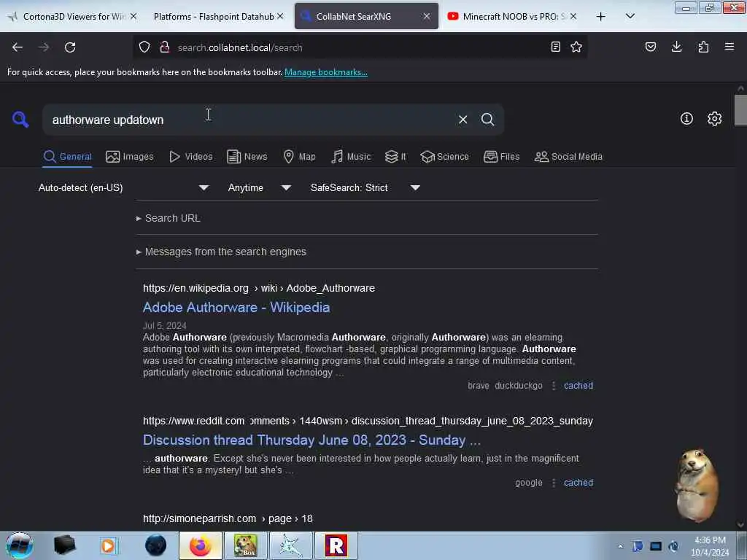Open Firefox downloads panel

[x=676, y=47]
